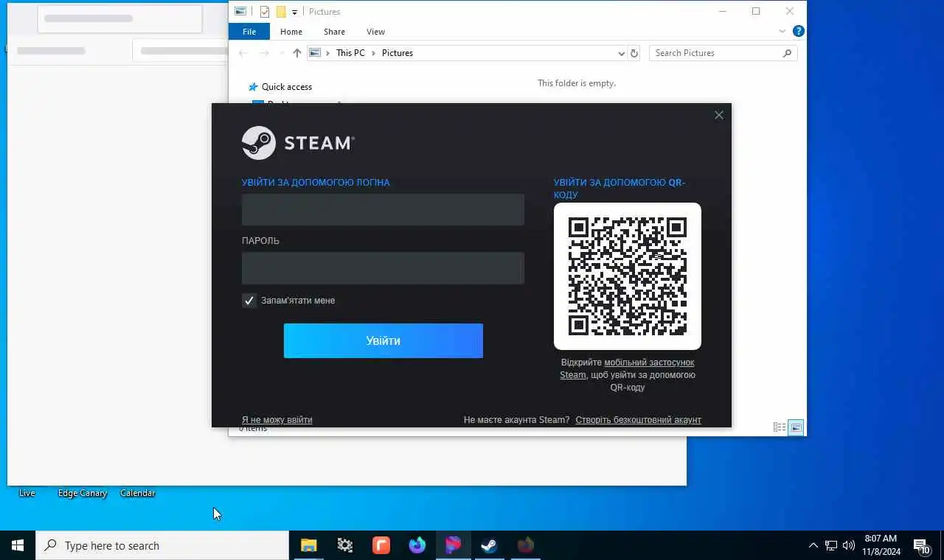944x560 pixels.
Task: Open Explorer Help question-mark icon
Action: coord(798,32)
